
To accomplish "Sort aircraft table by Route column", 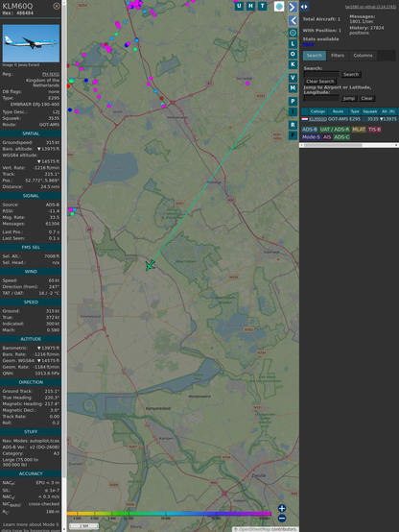I will (x=338, y=111).
